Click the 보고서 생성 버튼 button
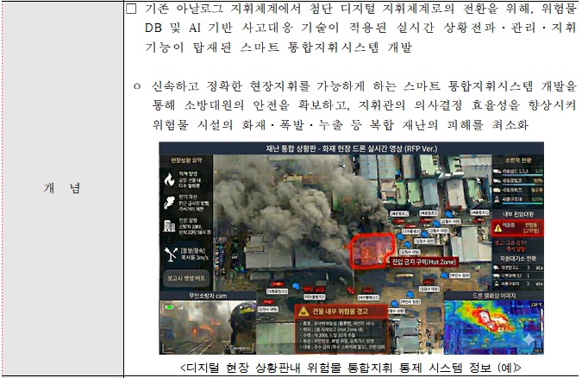Screen dimensions: 588x378 click(186, 278)
